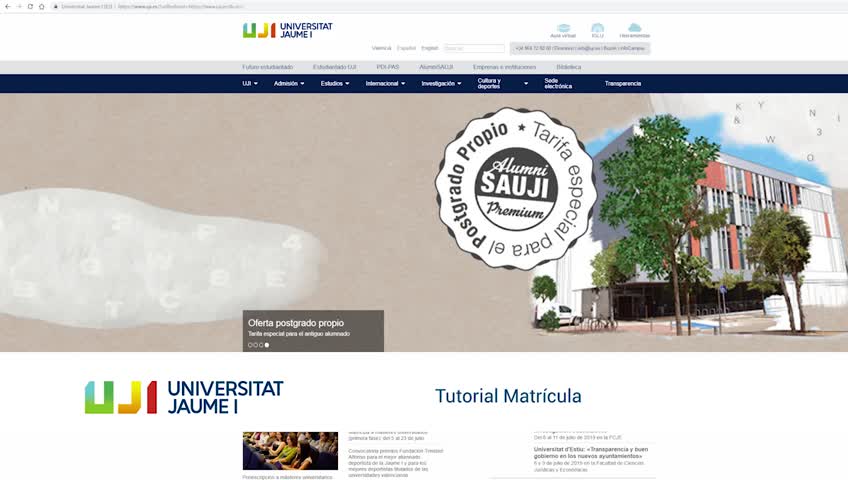Image resolution: width=848 pixels, height=480 pixels.
Task: Select the fourth carousel slide dot
Action: pos(267,345)
